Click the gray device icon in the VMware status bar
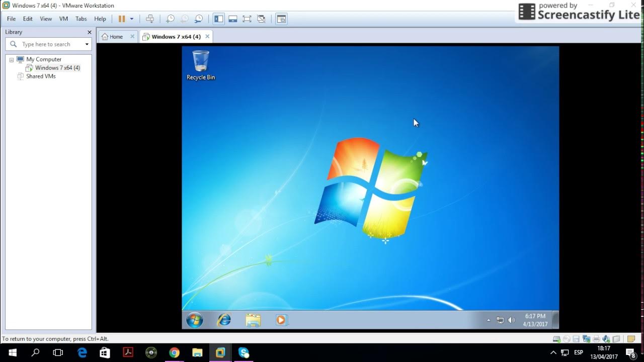The width and height of the screenshot is (644, 362). pyautogui.click(x=616, y=339)
